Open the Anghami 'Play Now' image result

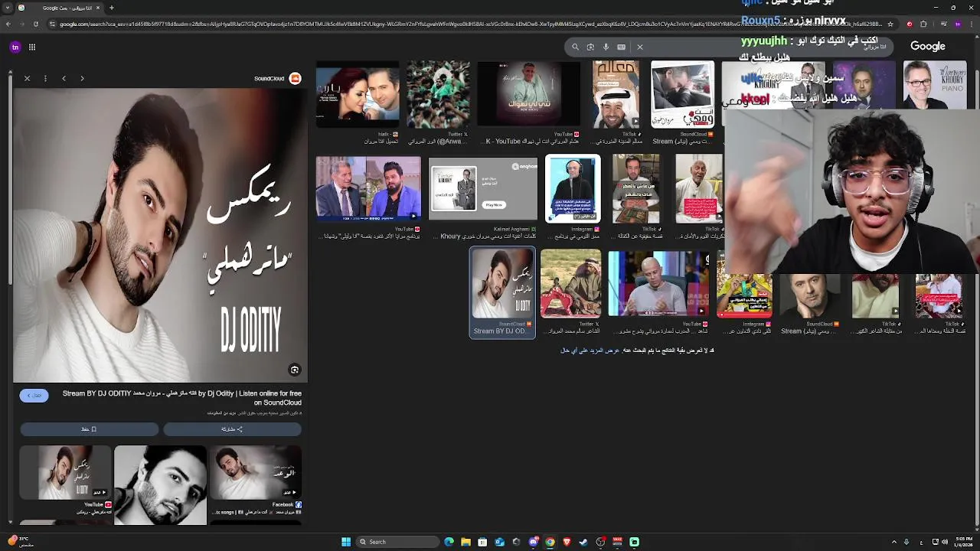(483, 188)
